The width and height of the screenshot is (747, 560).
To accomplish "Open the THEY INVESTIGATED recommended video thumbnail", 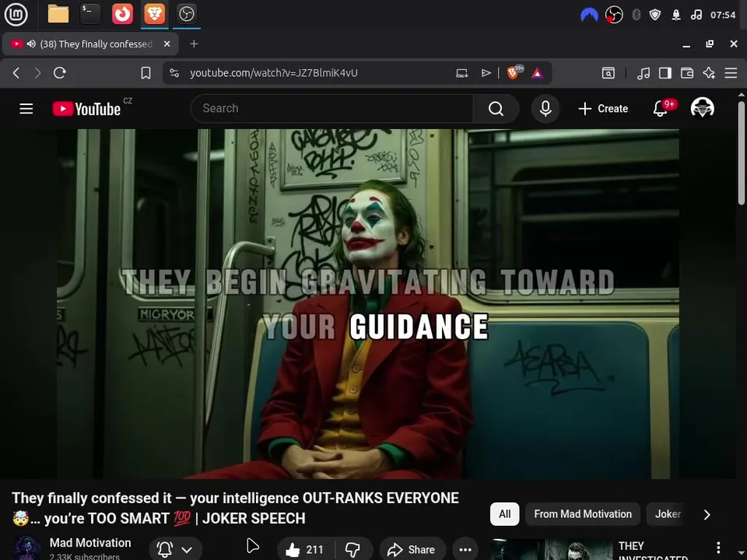I will point(551,550).
